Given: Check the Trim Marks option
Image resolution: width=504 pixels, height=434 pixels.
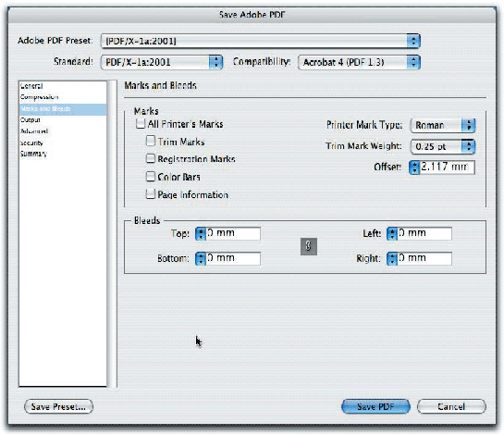Looking at the screenshot, I should click(x=151, y=141).
